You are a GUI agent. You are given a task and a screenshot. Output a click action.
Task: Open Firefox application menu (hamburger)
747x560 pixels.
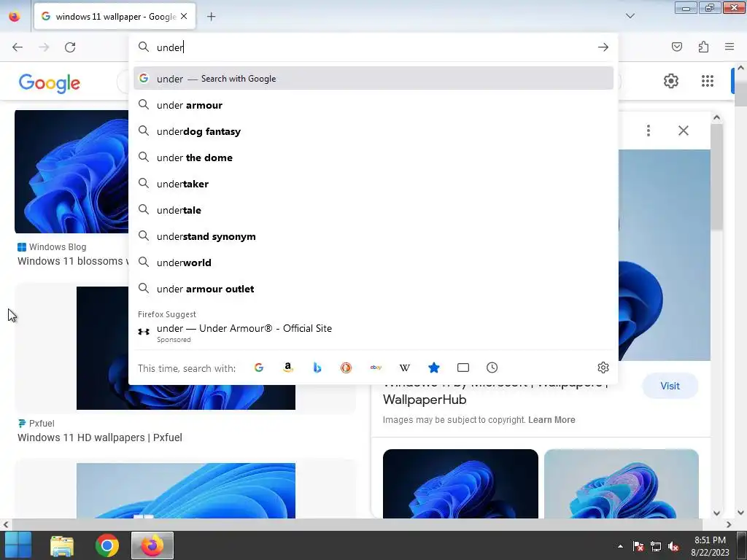729,47
